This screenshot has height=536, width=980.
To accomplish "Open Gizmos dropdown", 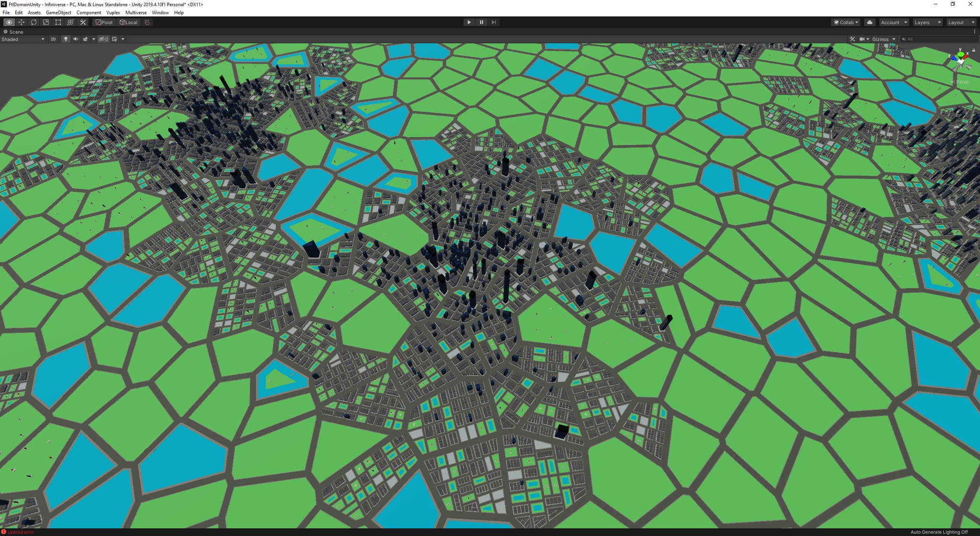I will click(x=883, y=39).
